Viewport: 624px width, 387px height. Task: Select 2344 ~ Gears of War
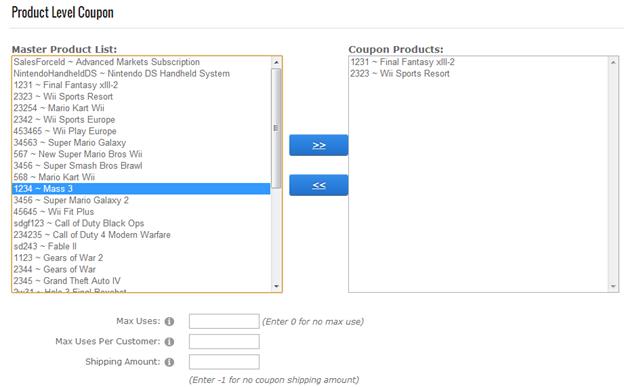tap(141, 270)
